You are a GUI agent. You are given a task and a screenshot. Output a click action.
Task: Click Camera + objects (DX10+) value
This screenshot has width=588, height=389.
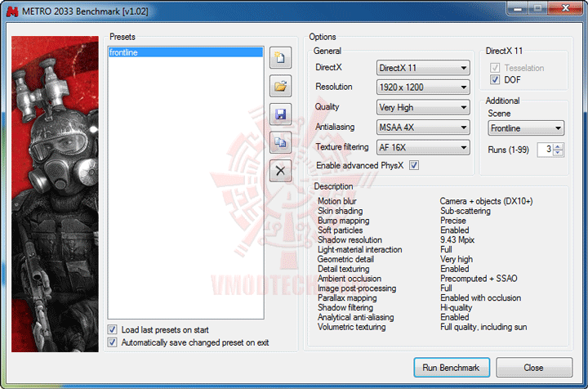[x=486, y=201]
